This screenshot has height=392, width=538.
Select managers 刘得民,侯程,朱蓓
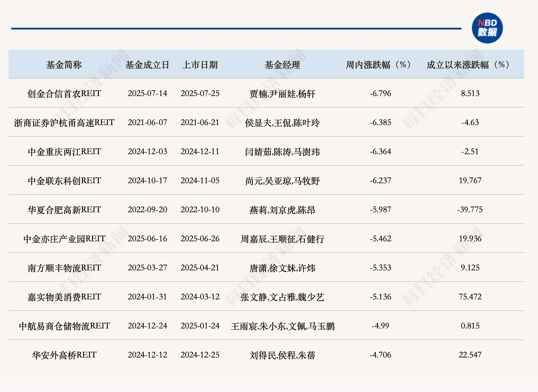[x=282, y=355]
